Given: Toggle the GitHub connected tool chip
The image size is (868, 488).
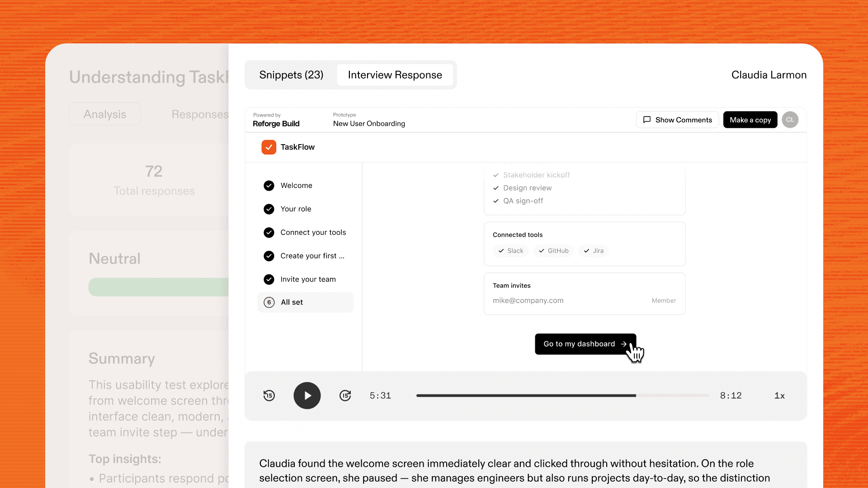Looking at the screenshot, I should point(554,251).
